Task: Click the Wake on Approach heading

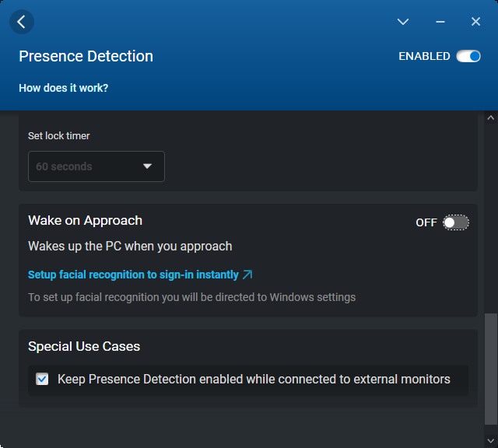Action: pos(85,220)
